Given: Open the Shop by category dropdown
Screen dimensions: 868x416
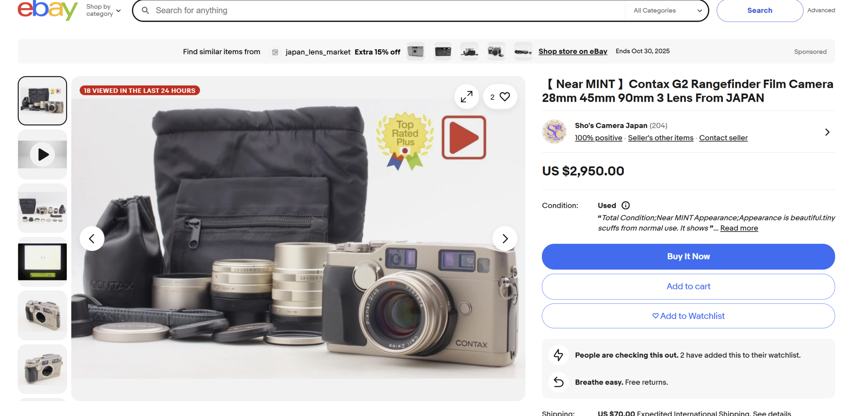Looking at the screenshot, I should (103, 11).
